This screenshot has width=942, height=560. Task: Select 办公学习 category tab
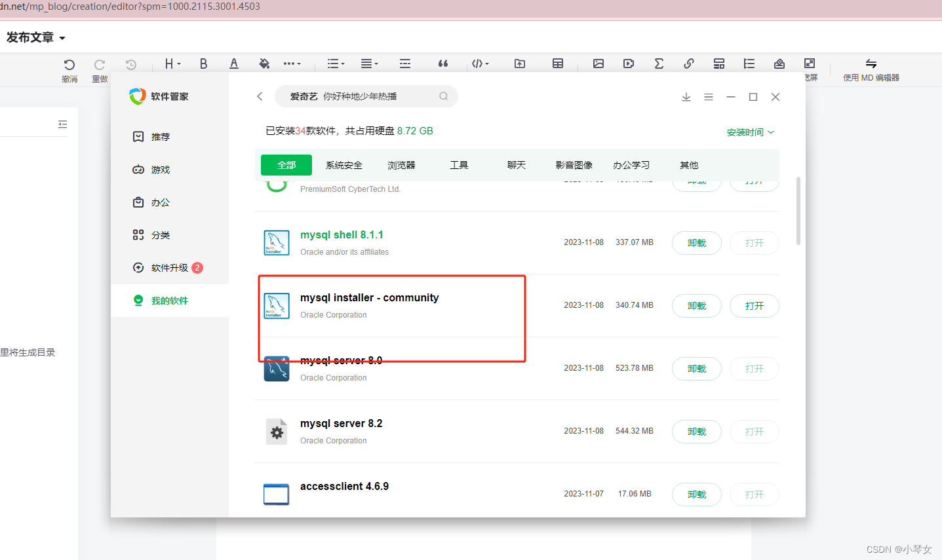(631, 165)
